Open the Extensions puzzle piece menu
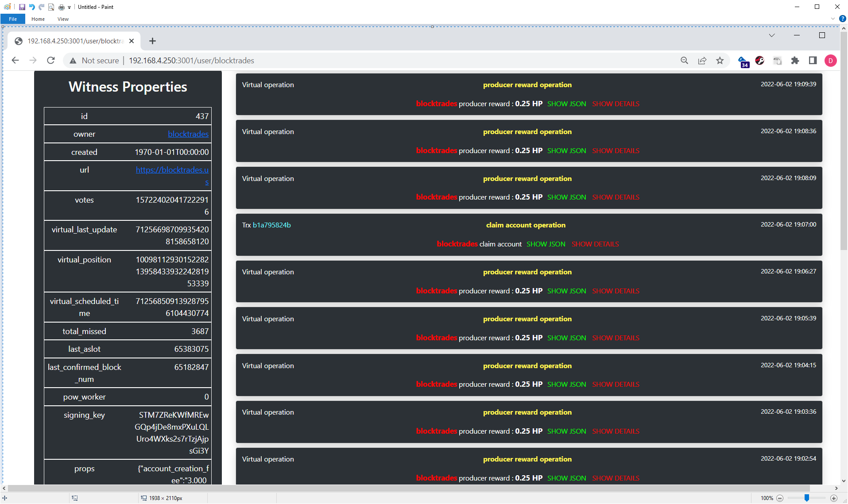The image size is (848, 504). point(795,61)
